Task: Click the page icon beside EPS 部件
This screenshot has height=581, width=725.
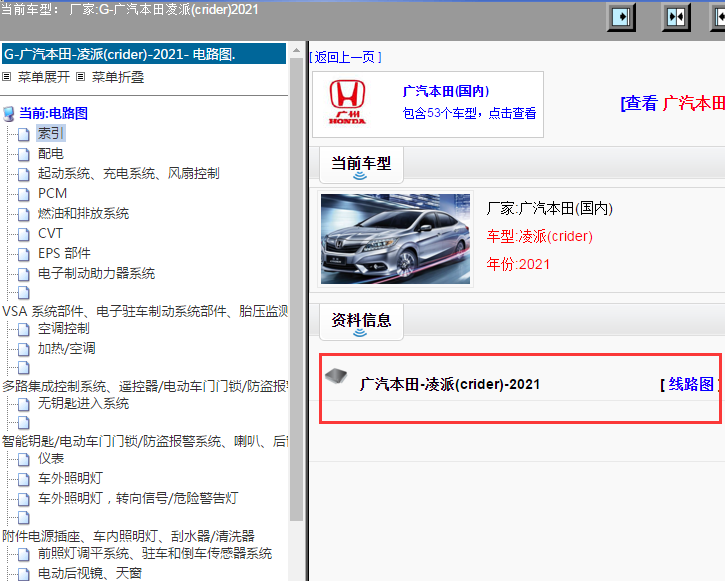Action: [x=24, y=254]
